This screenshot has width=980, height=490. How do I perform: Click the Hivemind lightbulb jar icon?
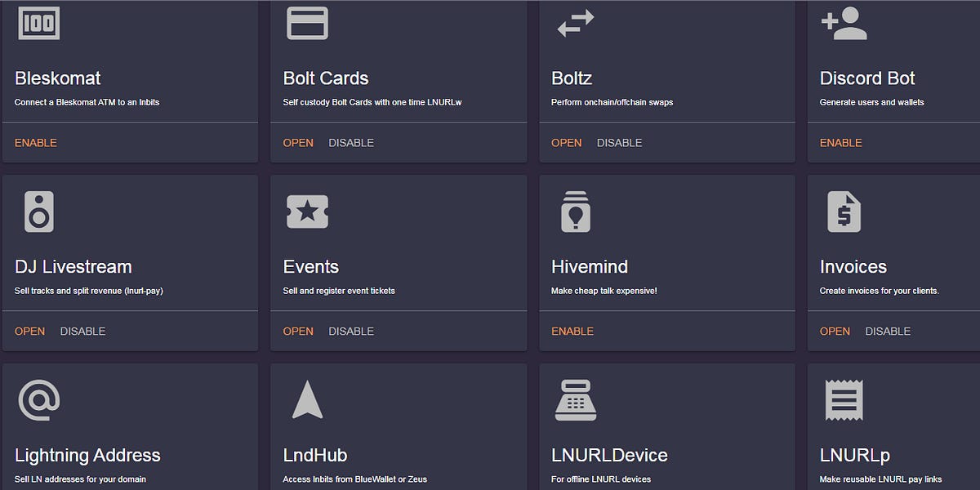(577, 211)
